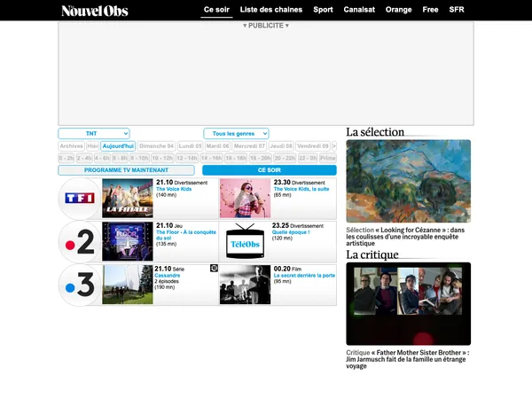Open Le secret derrière la porte link
The width and height of the screenshot is (532, 399).
click(304, 276)
